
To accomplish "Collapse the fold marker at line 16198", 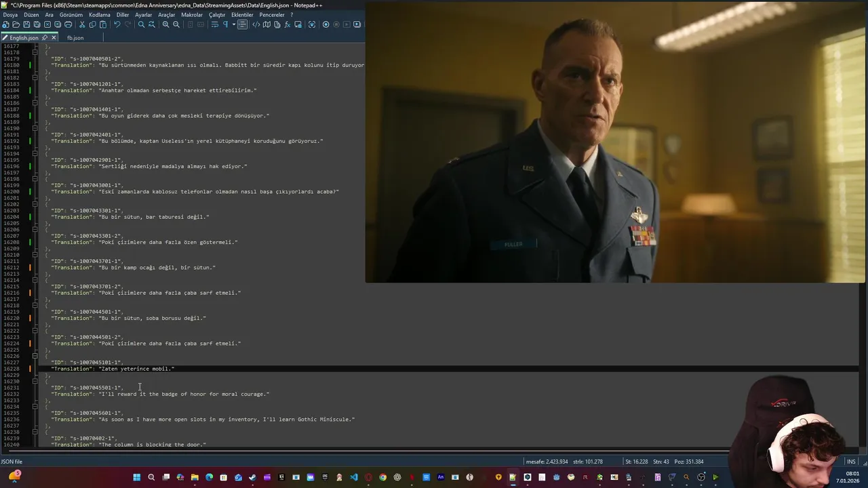I will point(35,179).
